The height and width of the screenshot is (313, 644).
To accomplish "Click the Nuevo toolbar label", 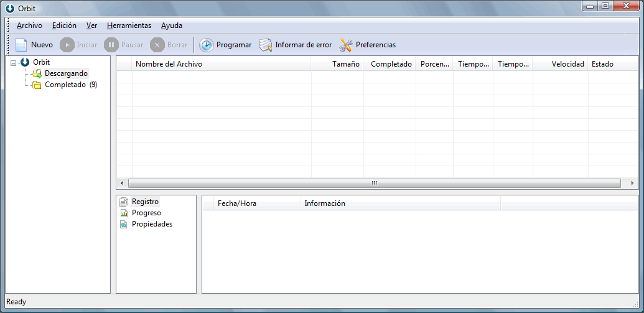I will tap(42, 45).
